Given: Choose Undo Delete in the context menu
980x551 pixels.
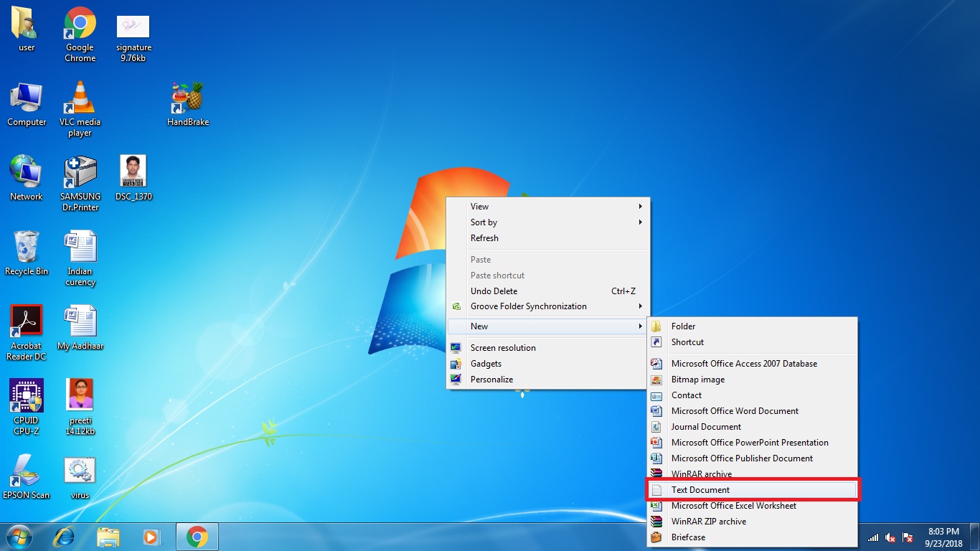Looking at the screenshot, I should coord(547,291).
